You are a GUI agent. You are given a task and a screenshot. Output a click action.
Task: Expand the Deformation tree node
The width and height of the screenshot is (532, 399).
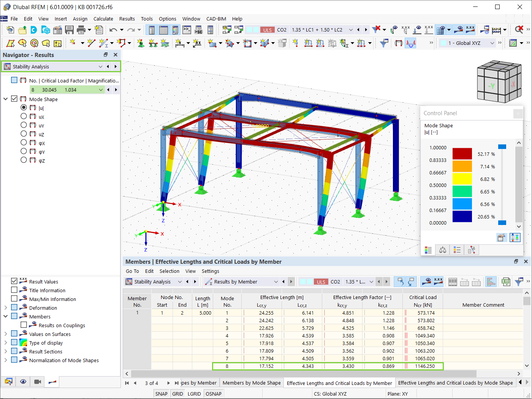click(6, 307)
